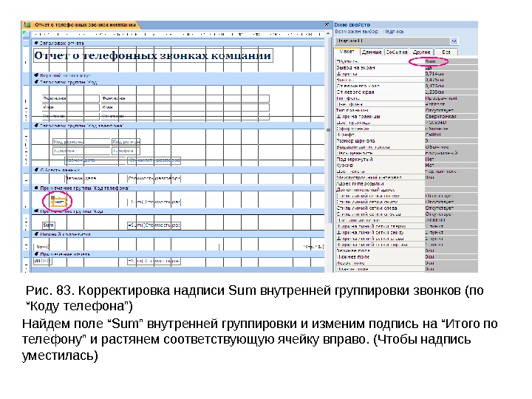Click 'Ширина линий сетки снизу' property value
This screenshot has width=532, height=399.
click(451, 233)
